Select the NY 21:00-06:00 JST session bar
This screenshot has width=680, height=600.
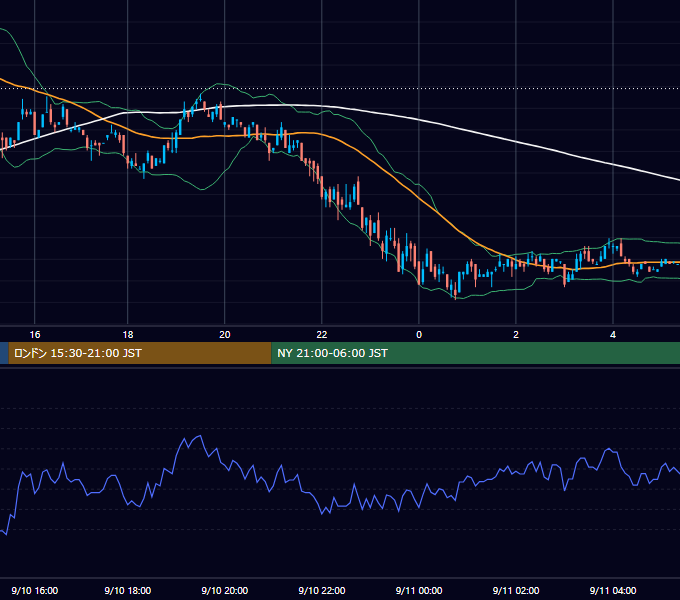[476, 353]
